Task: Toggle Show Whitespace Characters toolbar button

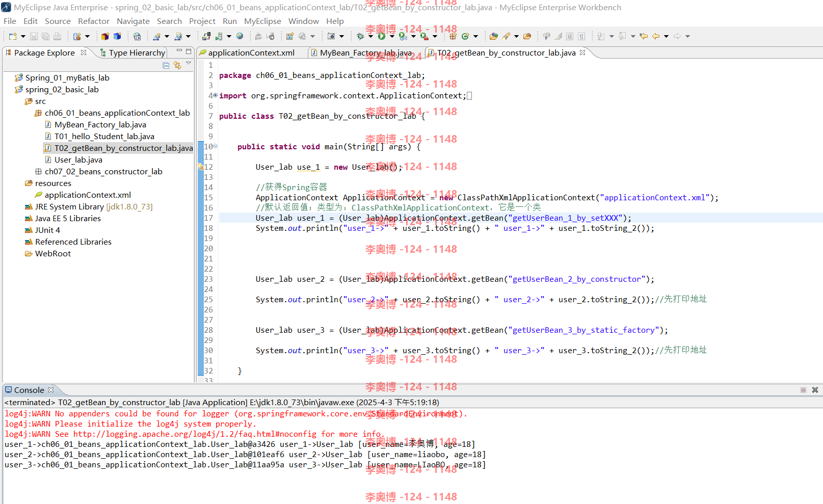Action: [581, 36]
